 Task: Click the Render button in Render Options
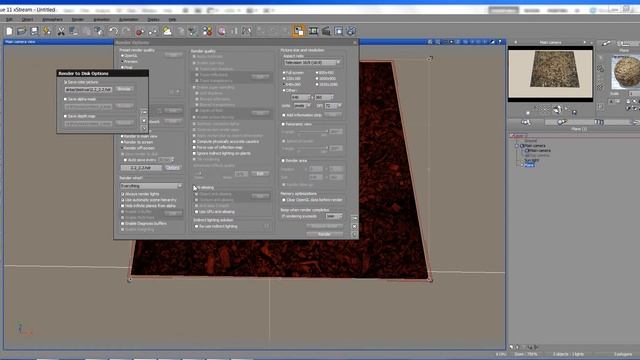click(x=324, y=234)
